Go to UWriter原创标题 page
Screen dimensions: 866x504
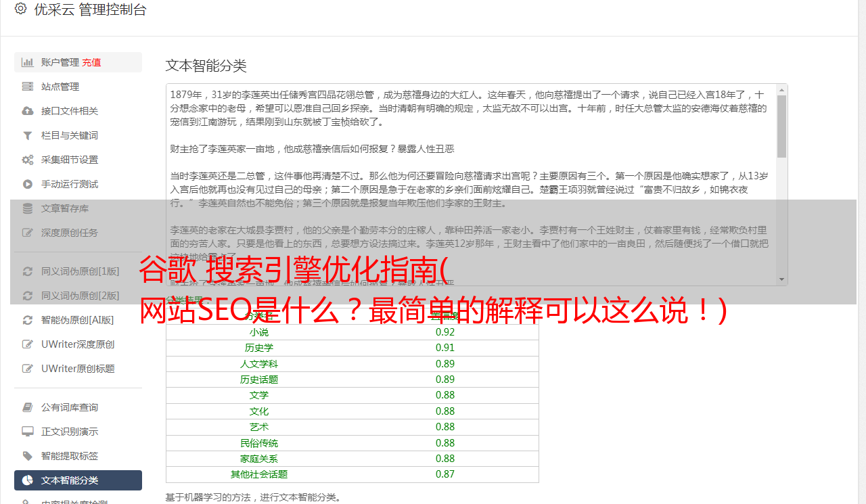(x=78, y=369)
